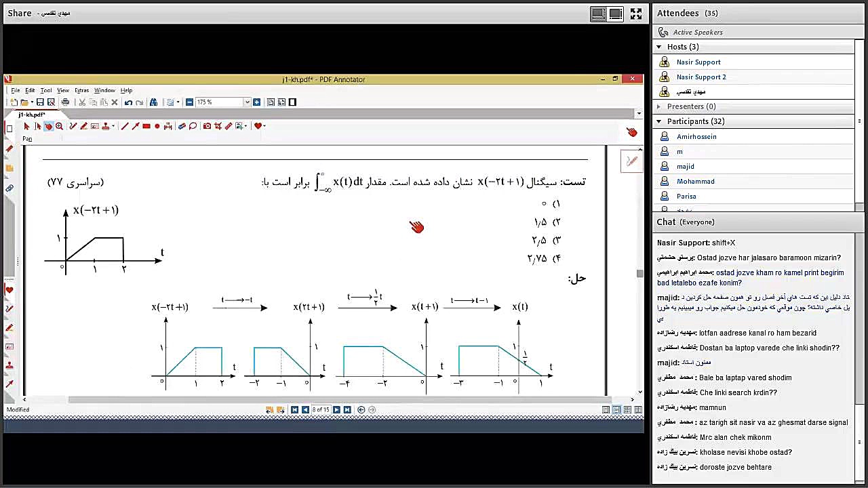Image resolution: width=868 pixels, height=488 pixels.
Task: Collapse the Hosts (3) group
Action: [658, 47]
